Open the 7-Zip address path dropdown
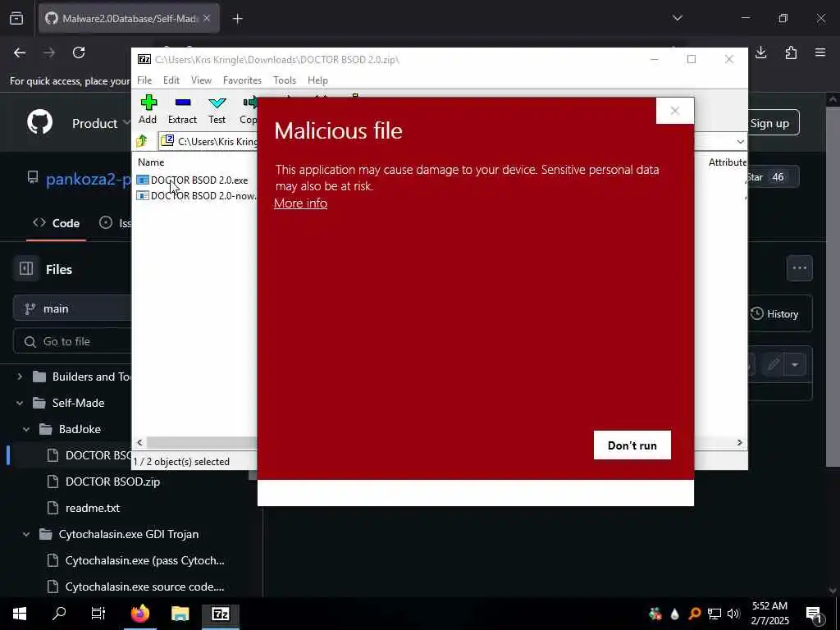 [x=740, y=141]
